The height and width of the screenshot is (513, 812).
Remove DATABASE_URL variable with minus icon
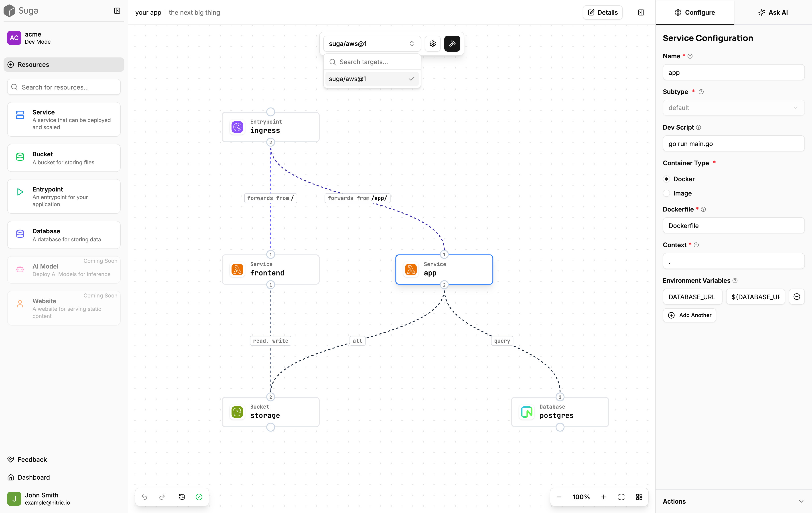[x=796, y=297]
